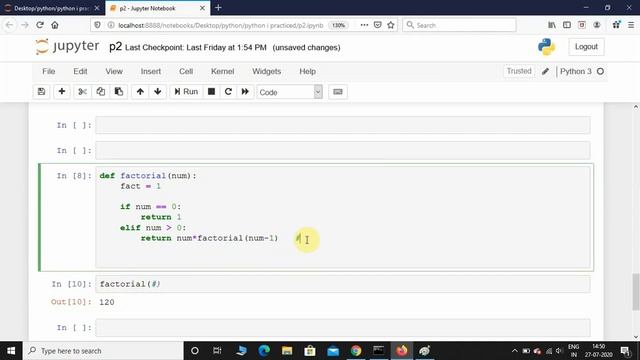Click the Jupyter logo

coord(67,47)
